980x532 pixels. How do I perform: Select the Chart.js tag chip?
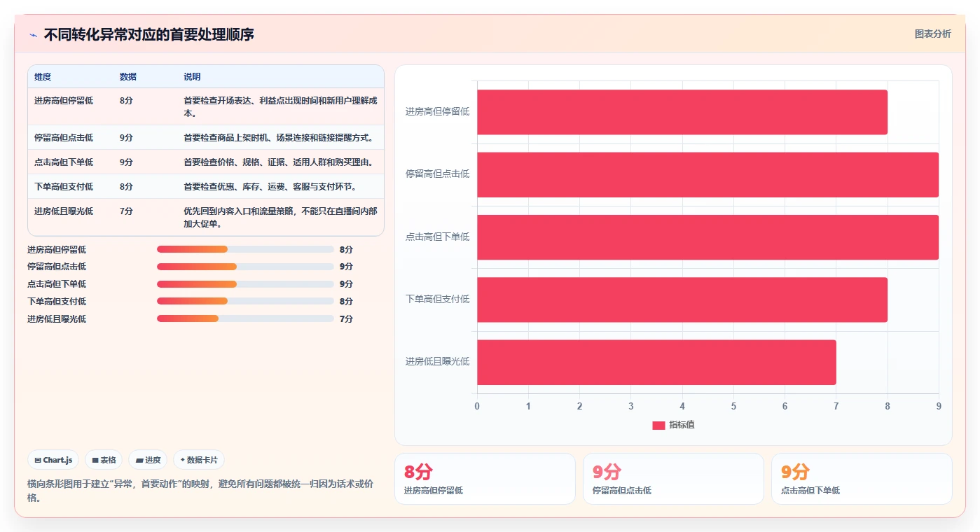coord(53,460)
